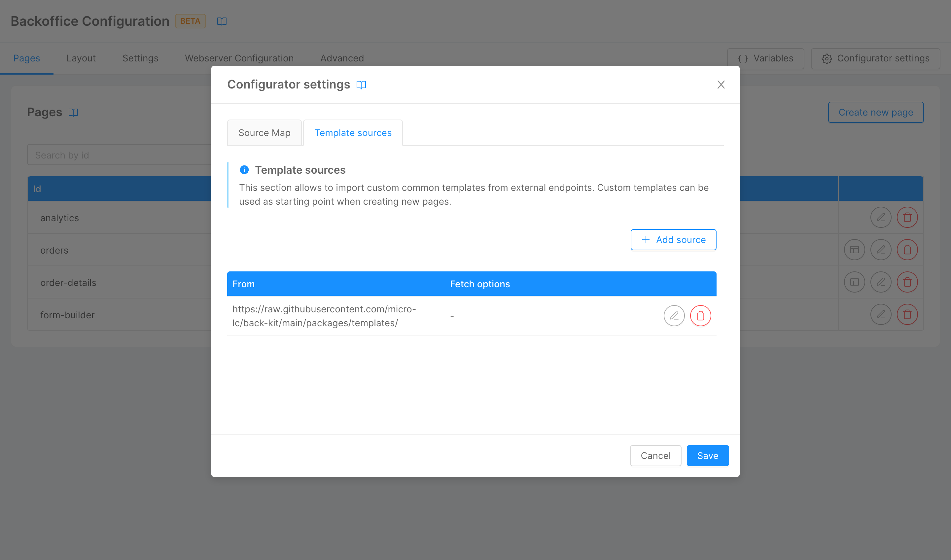Save the configurator settings

[707, 455]
